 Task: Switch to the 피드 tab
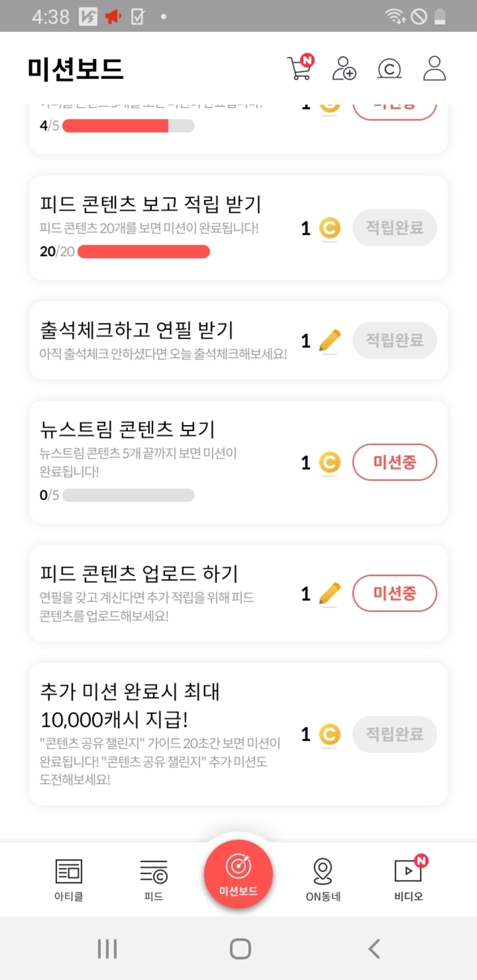pyautogui.click(x=153, y=879)
